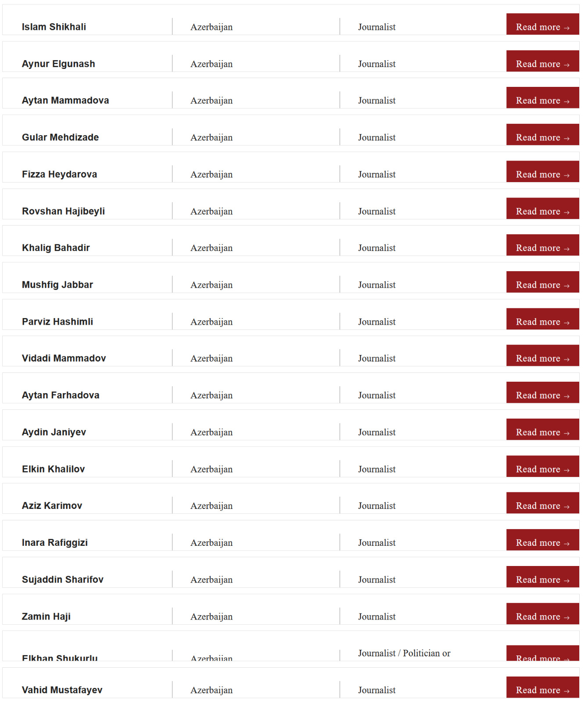
Task: Click the name Zamin Haji
Action: pyautogui.click(x=46, y=616)
